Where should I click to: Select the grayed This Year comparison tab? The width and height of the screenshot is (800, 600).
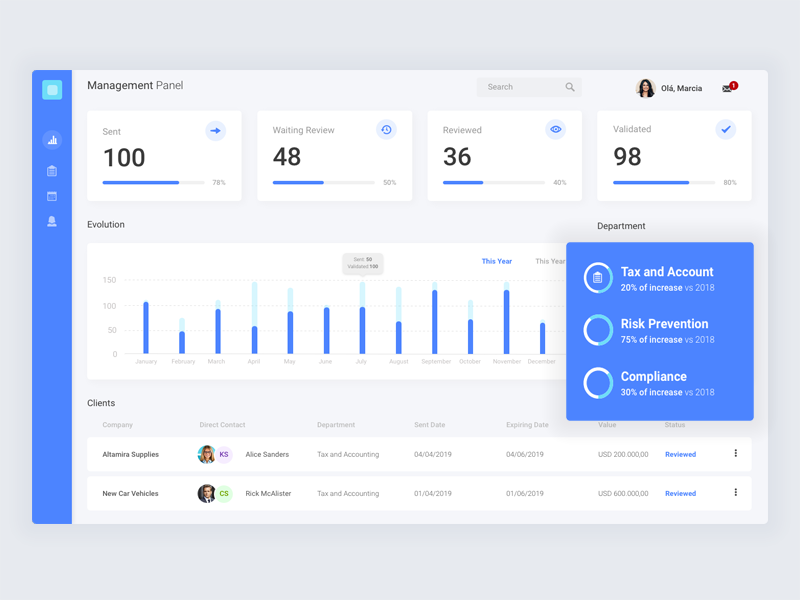549,261
